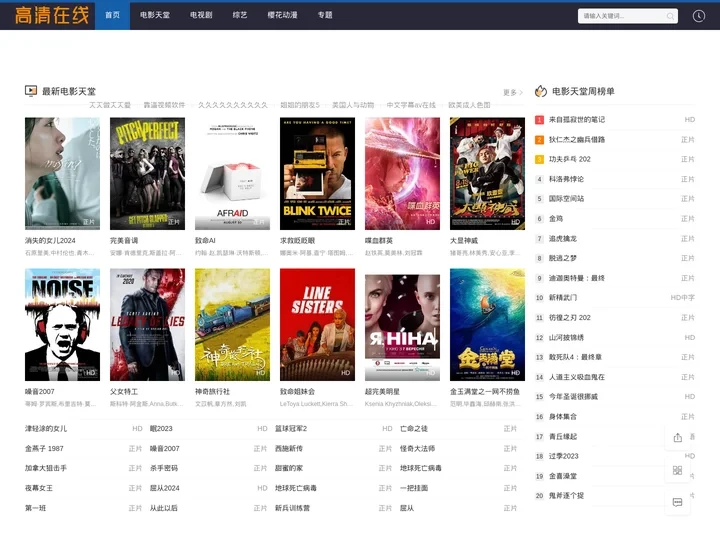Click the message feedback chat icon
The height and width of the screenshot is (540, 720).
tap(677, 502)
